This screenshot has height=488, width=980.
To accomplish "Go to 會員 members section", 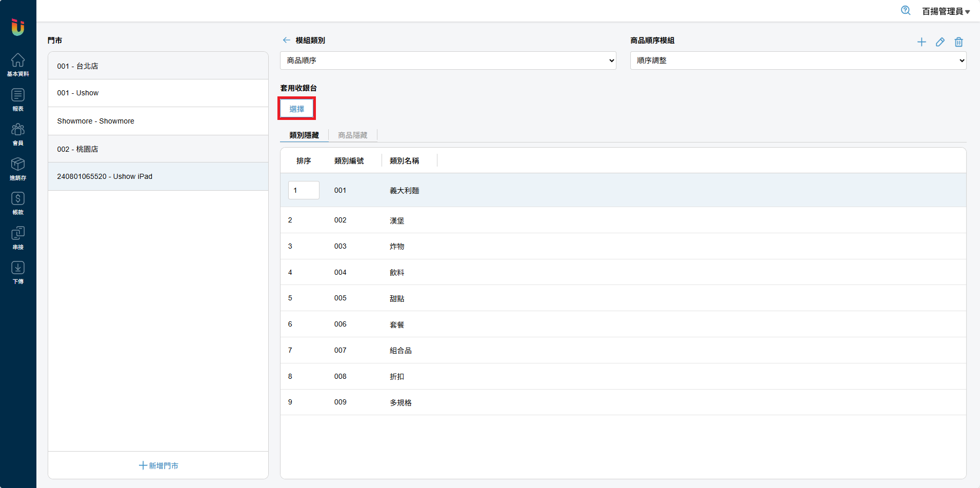I will coord(18,134).
